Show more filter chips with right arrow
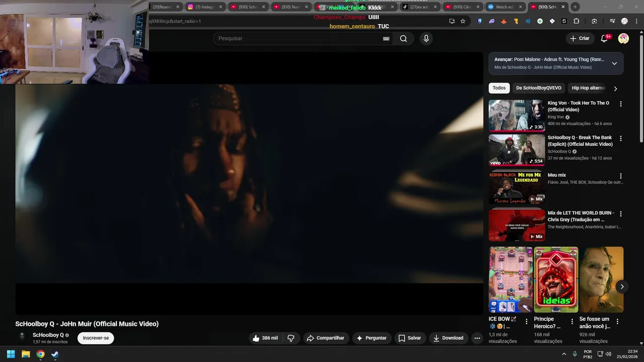The width and height of the screenshot is (644, 362). tap(615, 88)
